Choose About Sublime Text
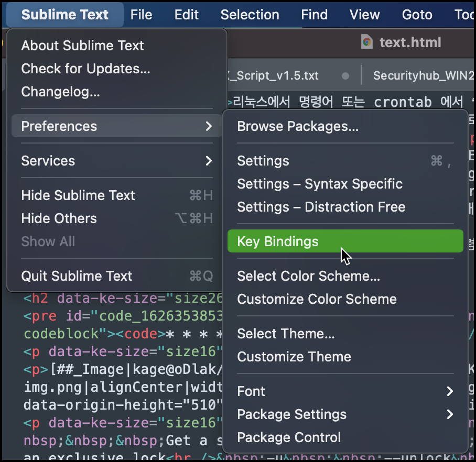The image size is (476, 462). pos(116,46)
